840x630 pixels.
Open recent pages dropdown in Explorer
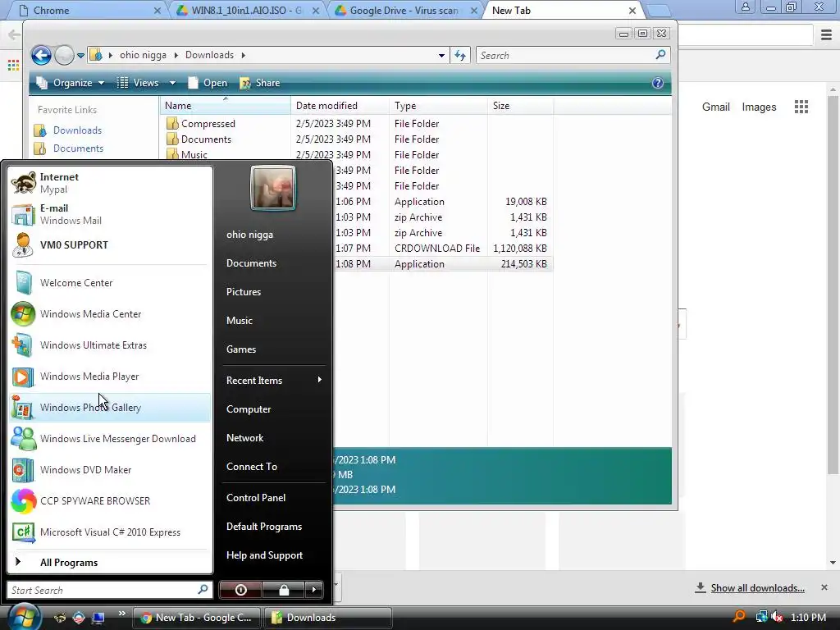(80, 55)
